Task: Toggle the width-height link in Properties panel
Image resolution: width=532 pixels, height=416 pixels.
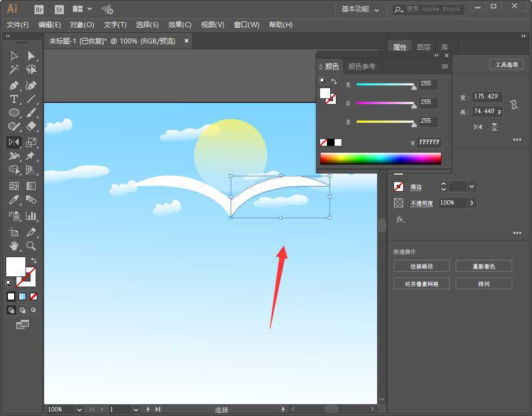Action: coord(513,104)
